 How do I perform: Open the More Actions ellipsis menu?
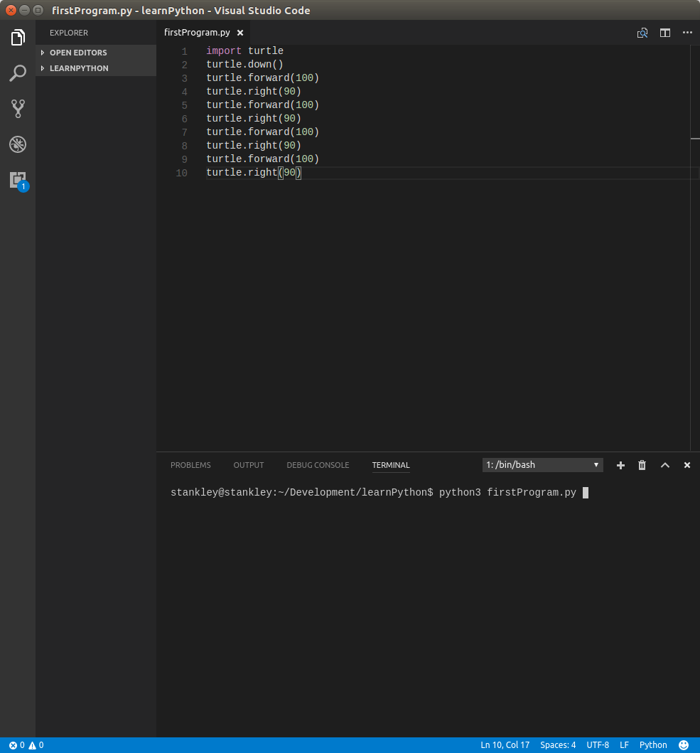(687, 33)
